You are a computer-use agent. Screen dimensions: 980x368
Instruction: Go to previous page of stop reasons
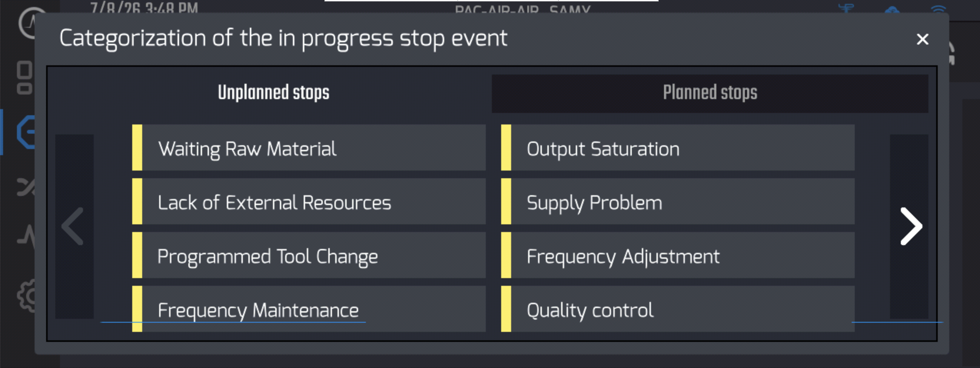coord(75,227)
